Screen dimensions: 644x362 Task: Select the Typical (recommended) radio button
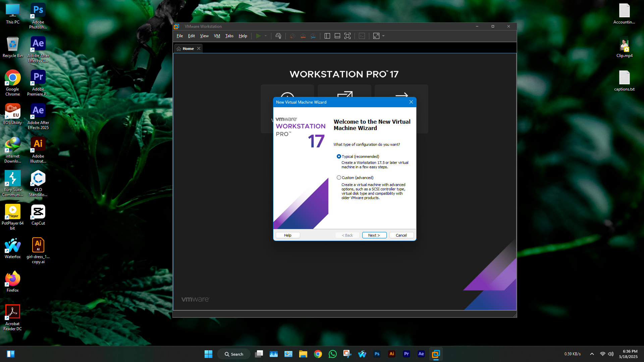pos(339,157)
